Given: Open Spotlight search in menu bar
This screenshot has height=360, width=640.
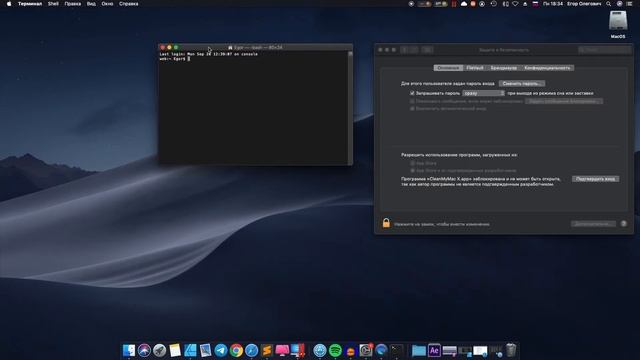Looking at the screenshot, I should [609, 4].
